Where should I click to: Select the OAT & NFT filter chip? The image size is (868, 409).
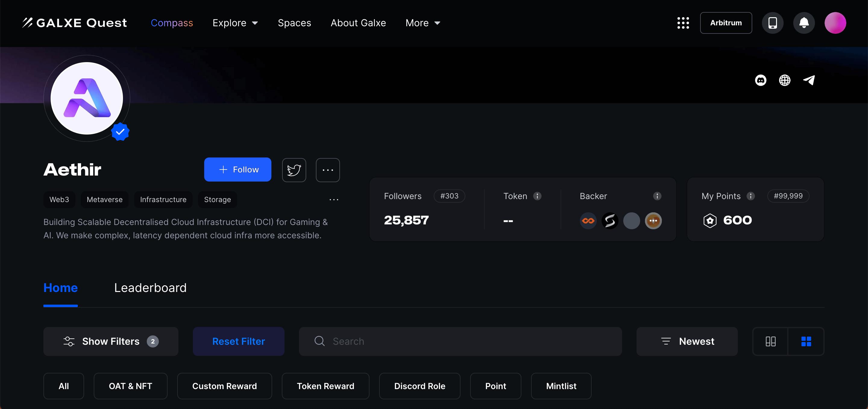[131, 386]
